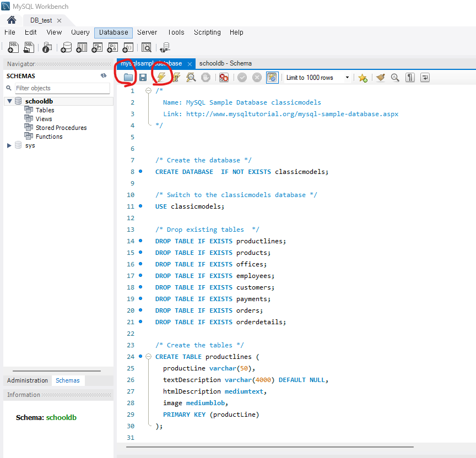Image resolution: width=476 pixels, height=458 pixels.
Task: Toggle word wrapping in editor
Action: click(425, 78)
